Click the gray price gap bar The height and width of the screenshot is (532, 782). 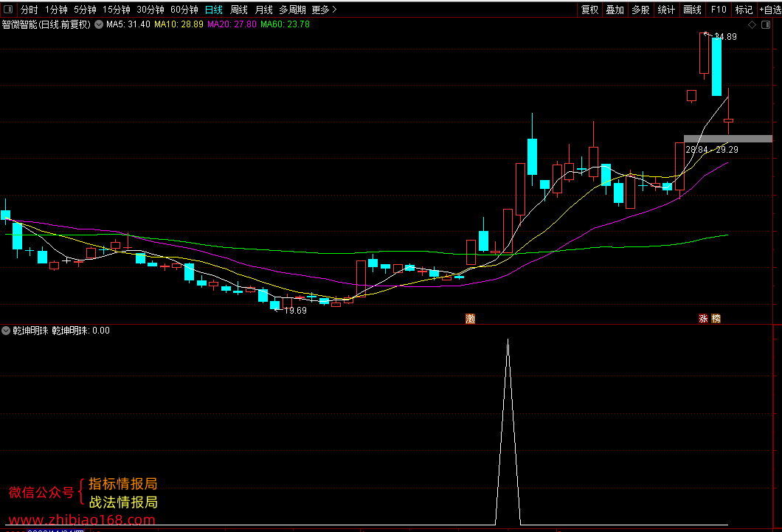click(x=728, y=139)
